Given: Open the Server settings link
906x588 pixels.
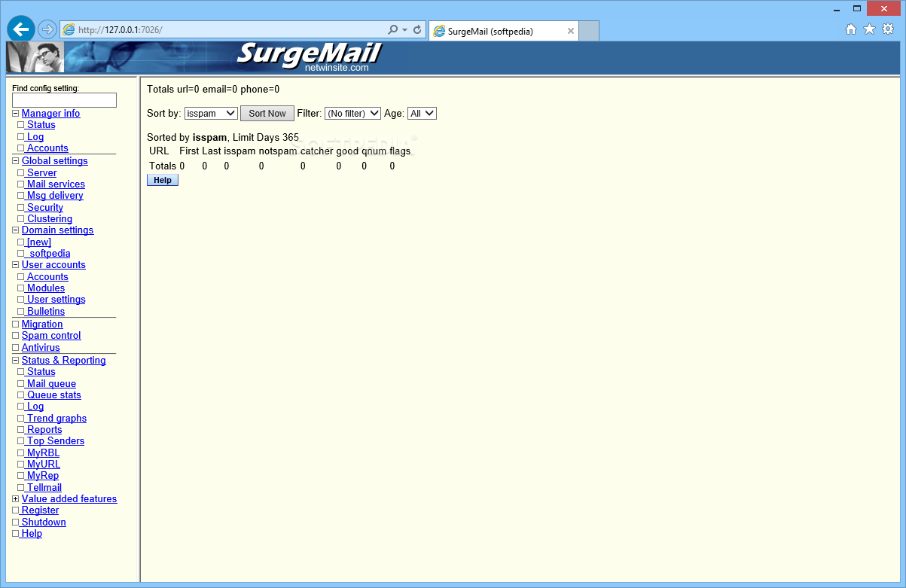Looking at the screenshot, I should click(x=41, y=173).
